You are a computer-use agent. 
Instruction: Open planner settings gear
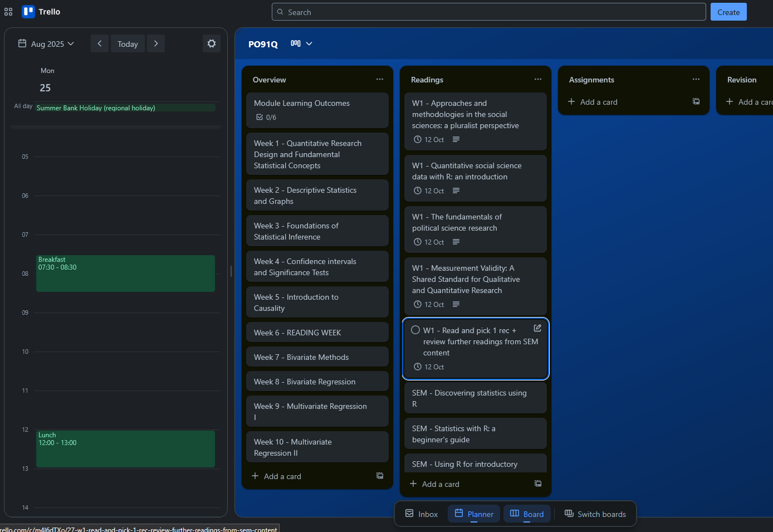(212, 43)
